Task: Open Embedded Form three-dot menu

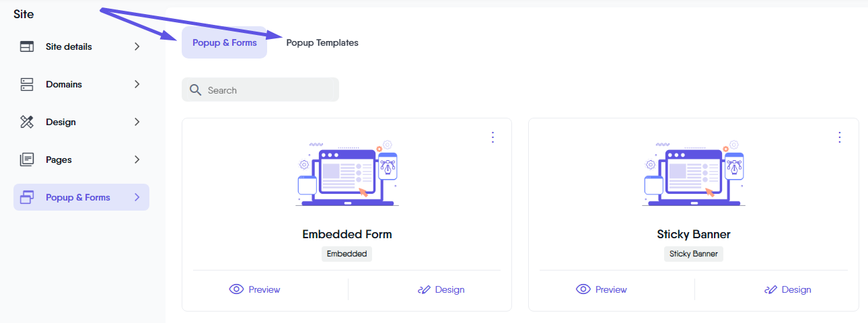Action: 493,137
